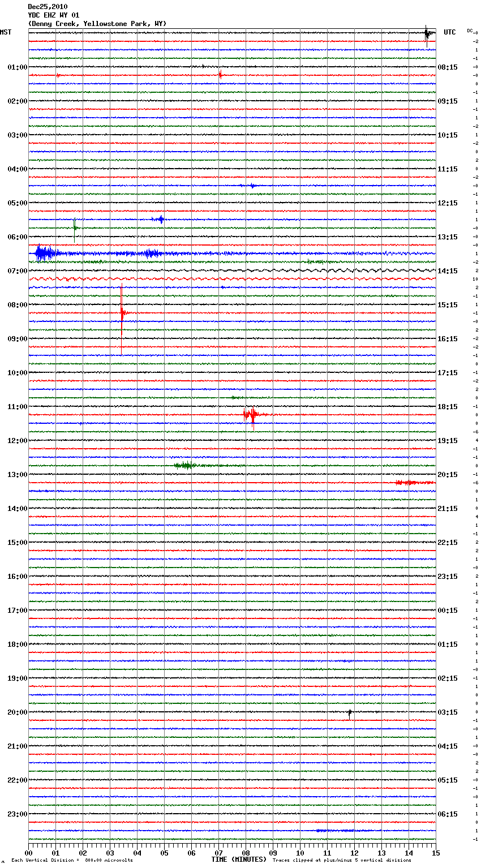Click the DC offset column header
Viewport: 481px width, 868px height.
[470, 31]
